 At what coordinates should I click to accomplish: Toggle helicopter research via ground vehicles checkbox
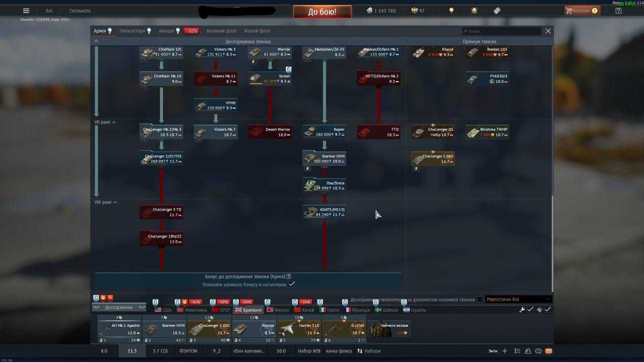pos(479,299)
